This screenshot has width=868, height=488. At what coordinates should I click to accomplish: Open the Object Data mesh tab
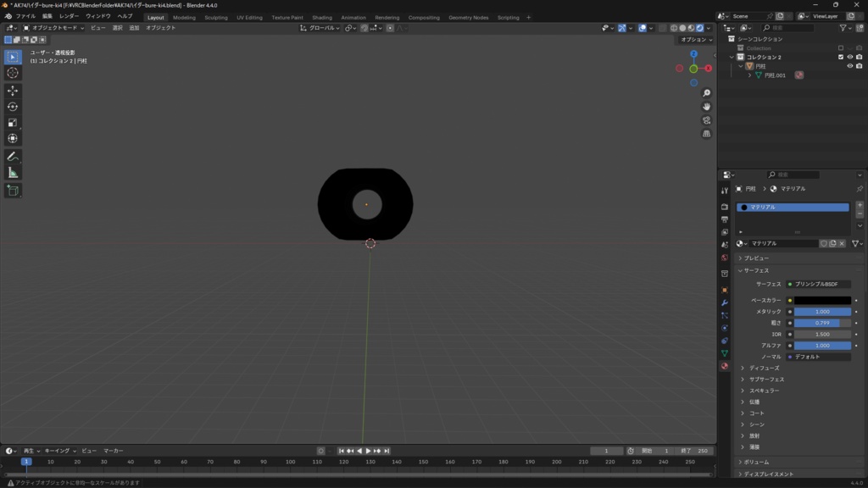tap(725, 353)
